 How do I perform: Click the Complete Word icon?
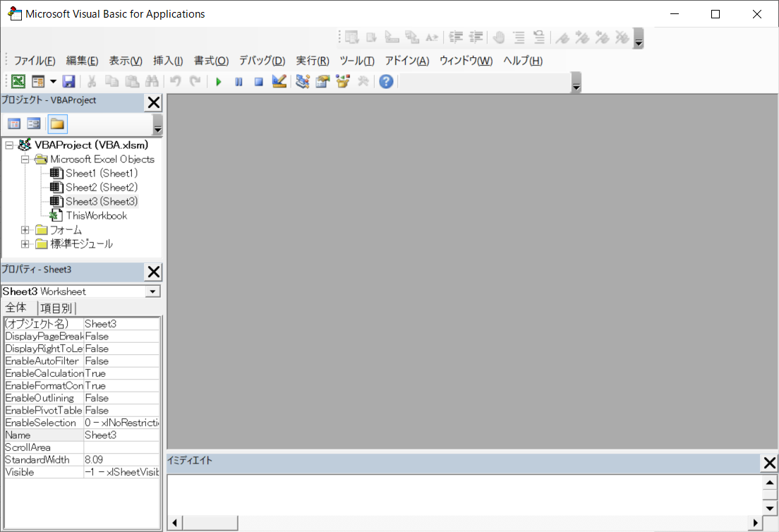tap(433, 37)
